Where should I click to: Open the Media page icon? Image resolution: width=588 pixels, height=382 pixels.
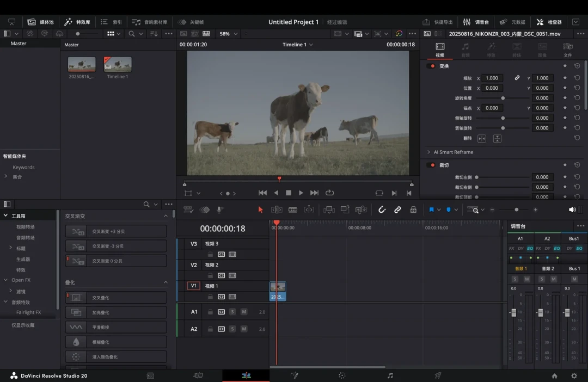150,375
